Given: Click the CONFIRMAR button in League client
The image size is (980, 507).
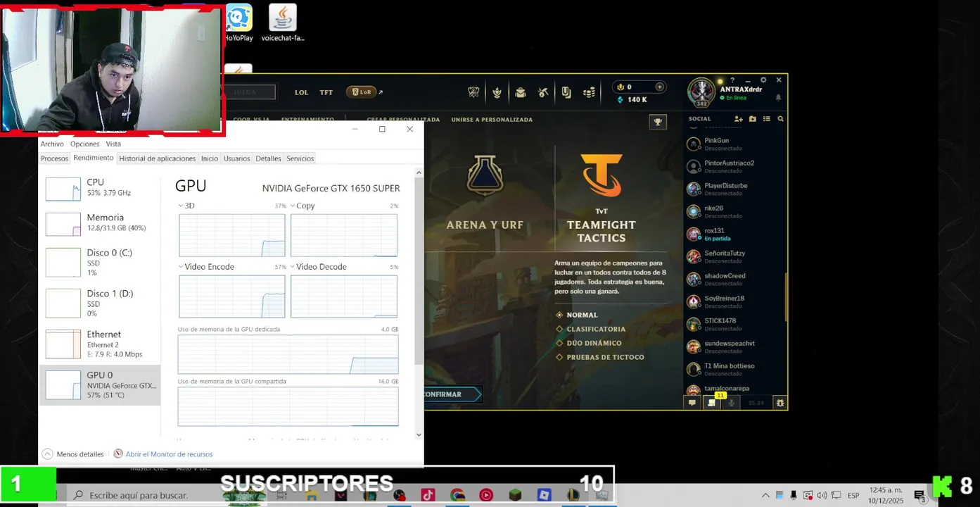Looking at the screenshot, I should point(452,394).
